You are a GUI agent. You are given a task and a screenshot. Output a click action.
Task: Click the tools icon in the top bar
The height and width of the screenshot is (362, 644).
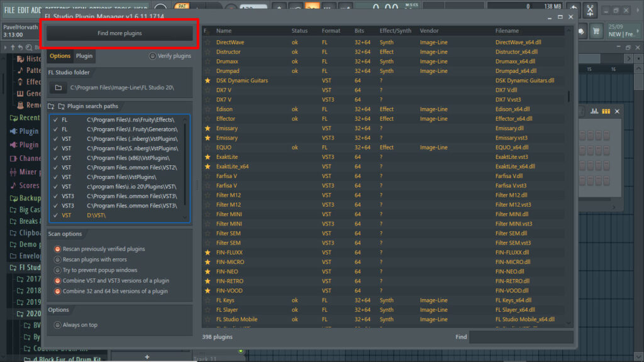pos(591,11)
